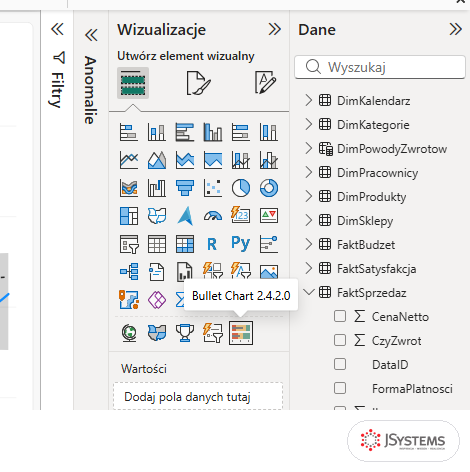Pick the waterfall chart visual

tap(157, 188)
